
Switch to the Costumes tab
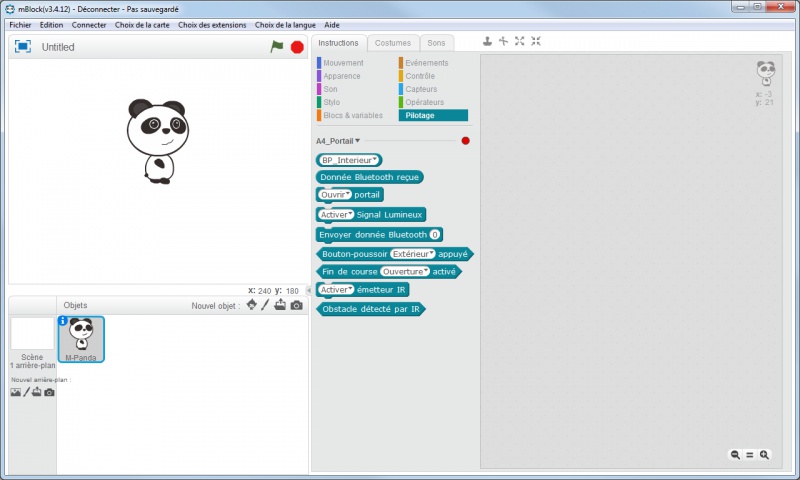pos(392,43)
